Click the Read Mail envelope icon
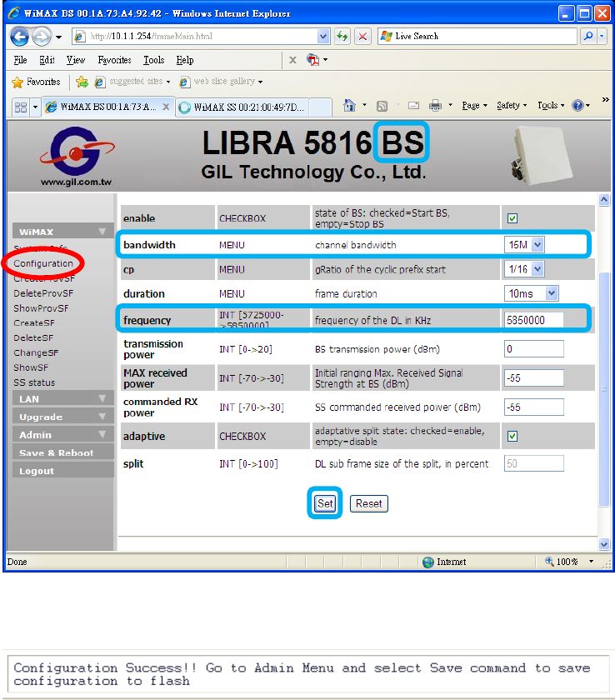 [x=413, y=105]
